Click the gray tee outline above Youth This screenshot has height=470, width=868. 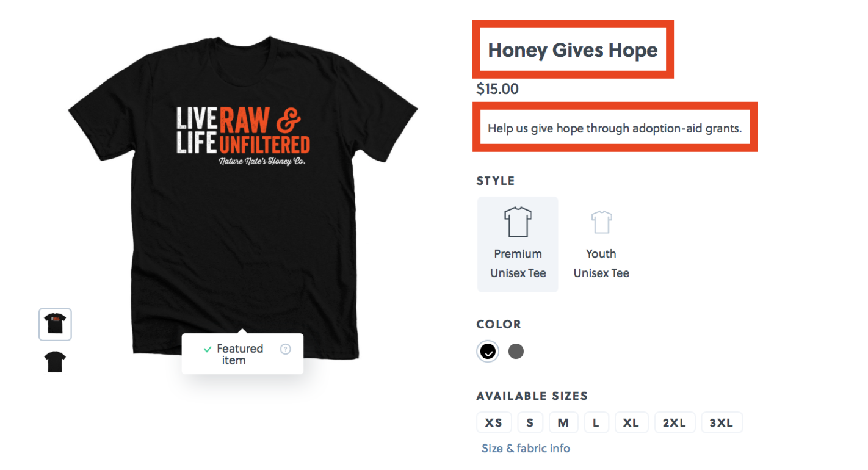pos(601,222)
